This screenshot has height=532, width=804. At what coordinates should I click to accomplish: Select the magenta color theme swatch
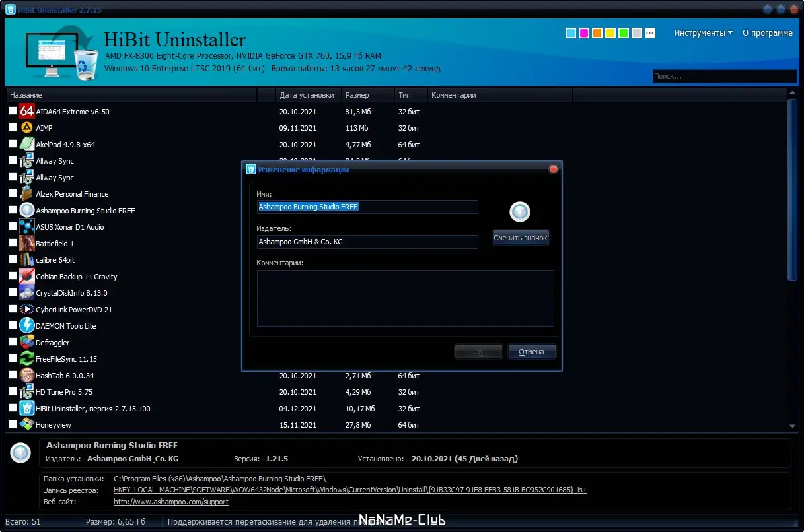click(584, 33)
